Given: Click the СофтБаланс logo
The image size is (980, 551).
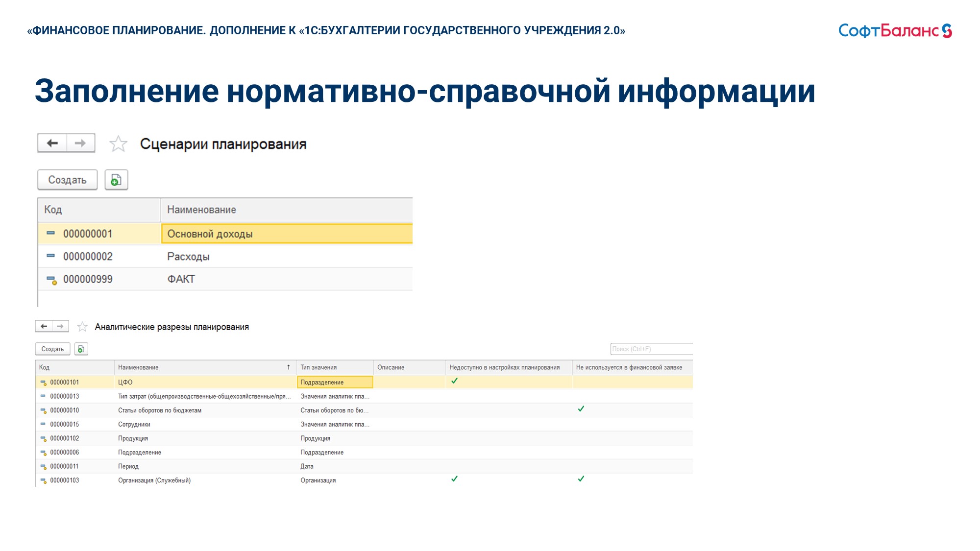Looking at the screenshot, I should click(x=895, y=31).
